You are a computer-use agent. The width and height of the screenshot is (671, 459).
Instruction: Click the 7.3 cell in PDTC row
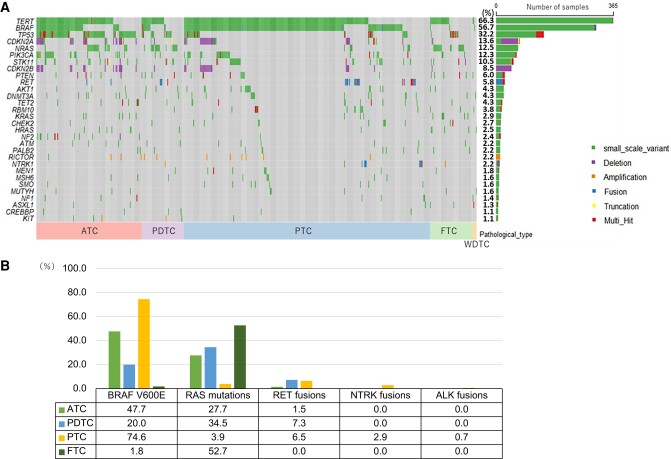click(299, 423)
